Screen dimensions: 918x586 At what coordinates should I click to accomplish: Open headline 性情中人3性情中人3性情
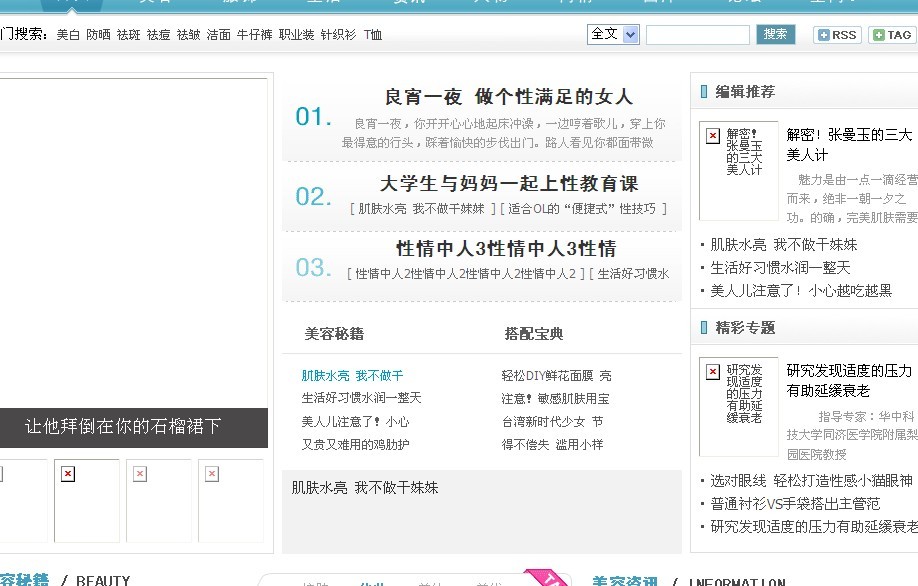(x=506, y=249)
